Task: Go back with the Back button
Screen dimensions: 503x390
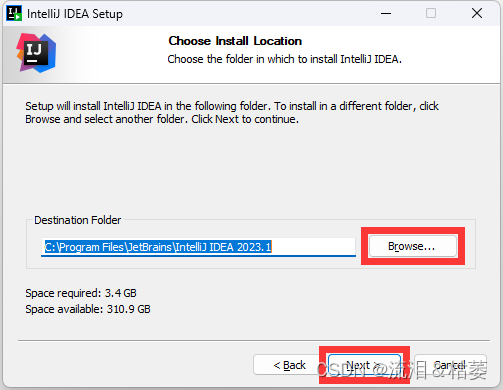Action: tap(289, 365)
